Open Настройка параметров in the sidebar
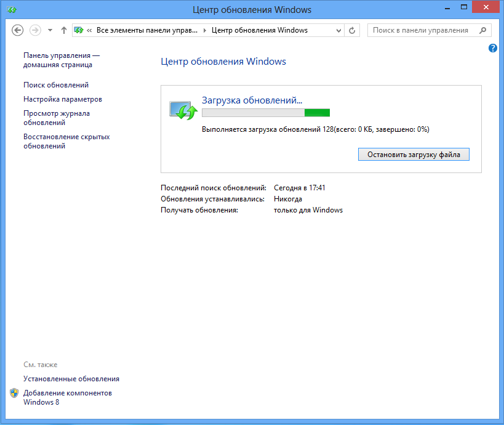The width and height of the screenshot is (504, 425). point(63,99)
